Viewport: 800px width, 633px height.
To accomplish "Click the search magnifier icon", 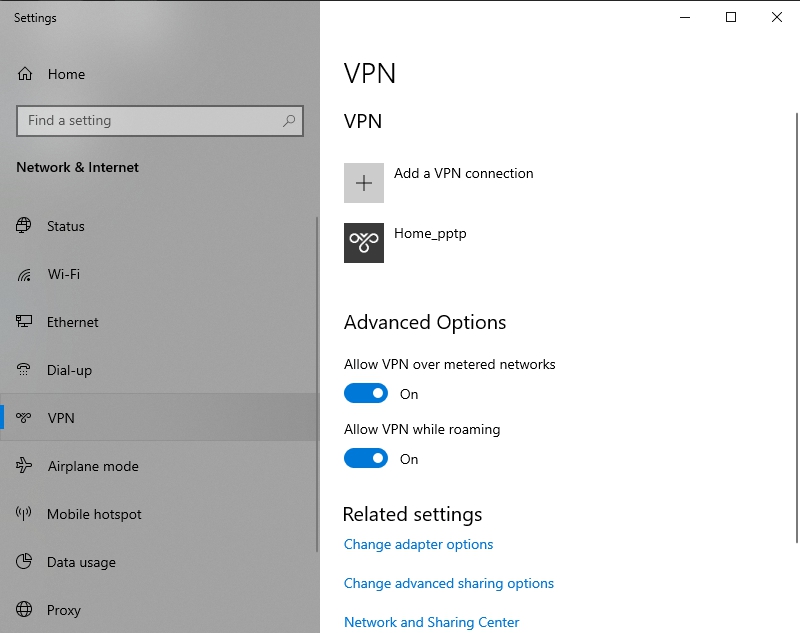I will pos(289,121).
